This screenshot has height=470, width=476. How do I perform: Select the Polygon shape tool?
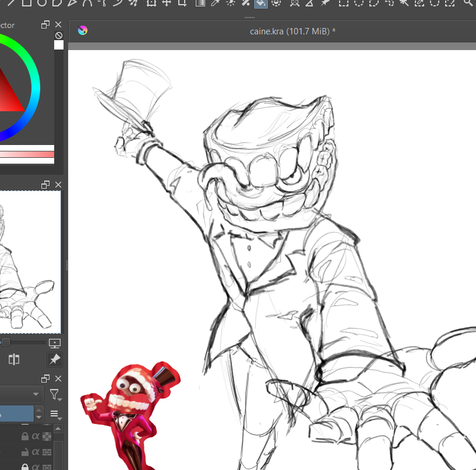point(57,2)
